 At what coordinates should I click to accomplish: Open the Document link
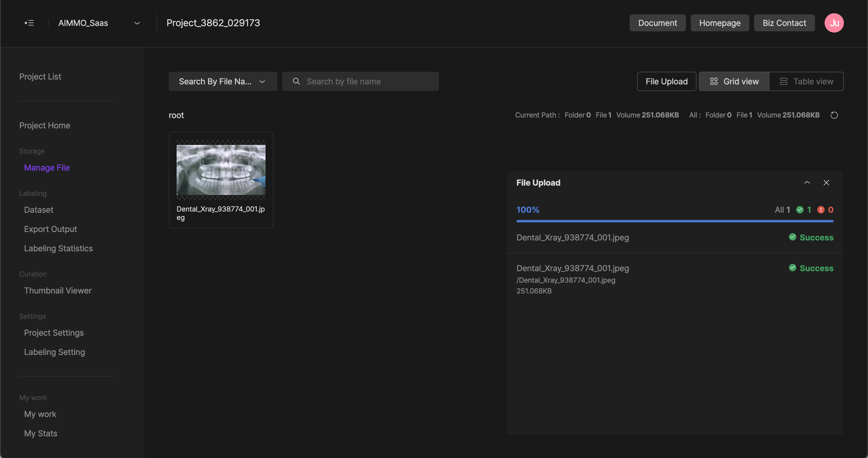(x=657, y=23)
